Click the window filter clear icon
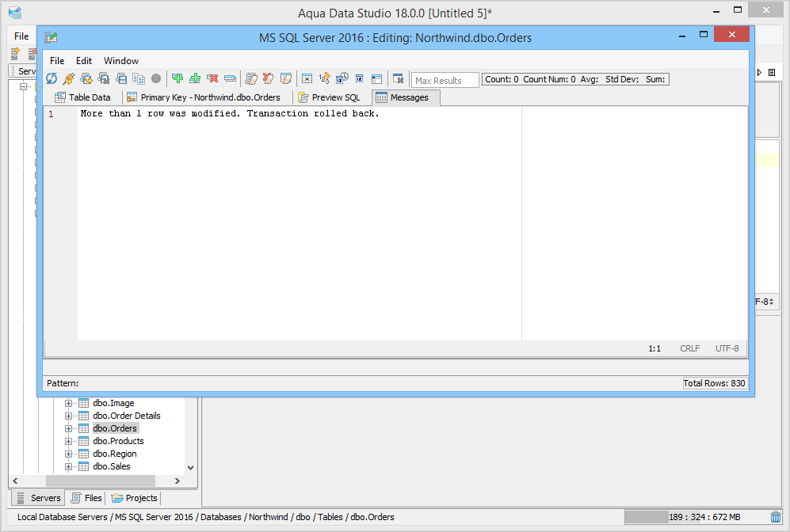This screenshot has width=790, height=532. [398, 78]
